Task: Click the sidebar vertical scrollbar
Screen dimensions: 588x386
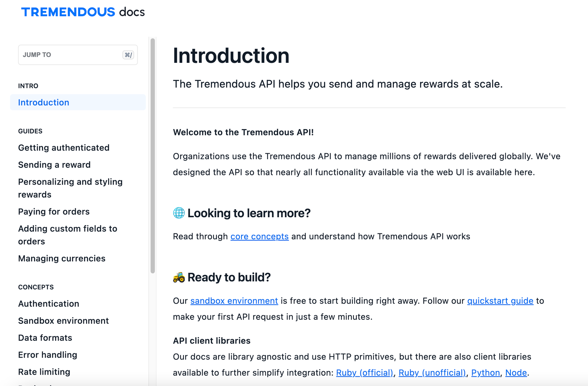Action: click(x=153, y=156)
